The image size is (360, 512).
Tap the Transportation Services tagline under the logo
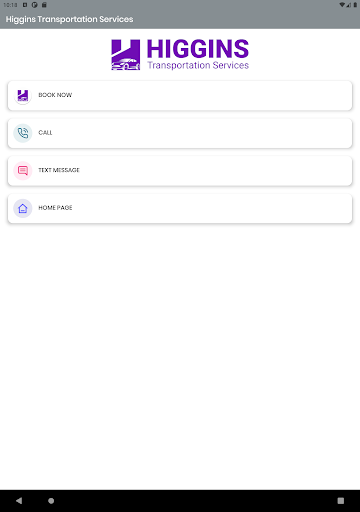point(198,65)
